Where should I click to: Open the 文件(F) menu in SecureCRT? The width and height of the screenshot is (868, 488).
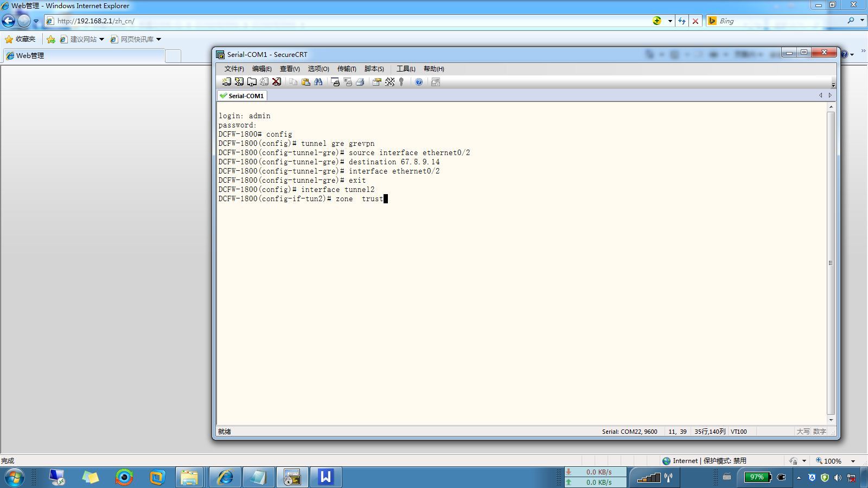click(234, 69)
